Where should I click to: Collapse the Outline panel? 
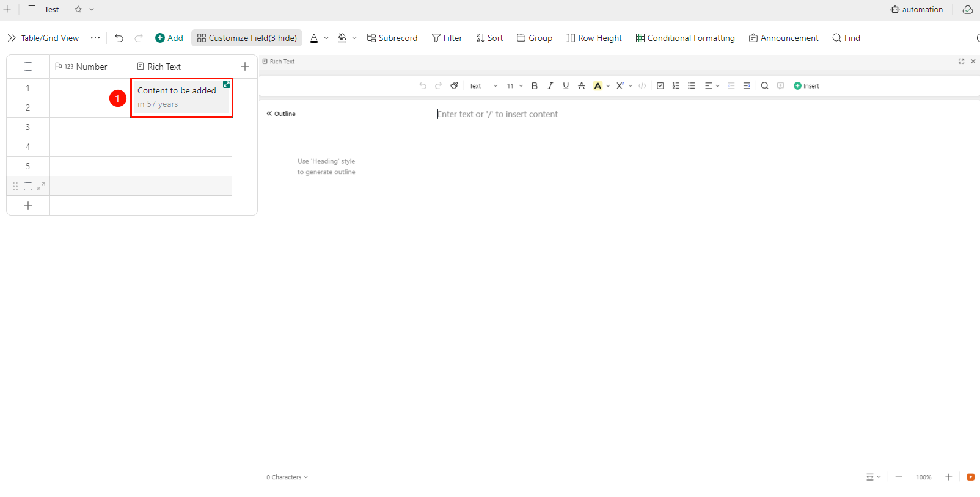coord(281,114)
